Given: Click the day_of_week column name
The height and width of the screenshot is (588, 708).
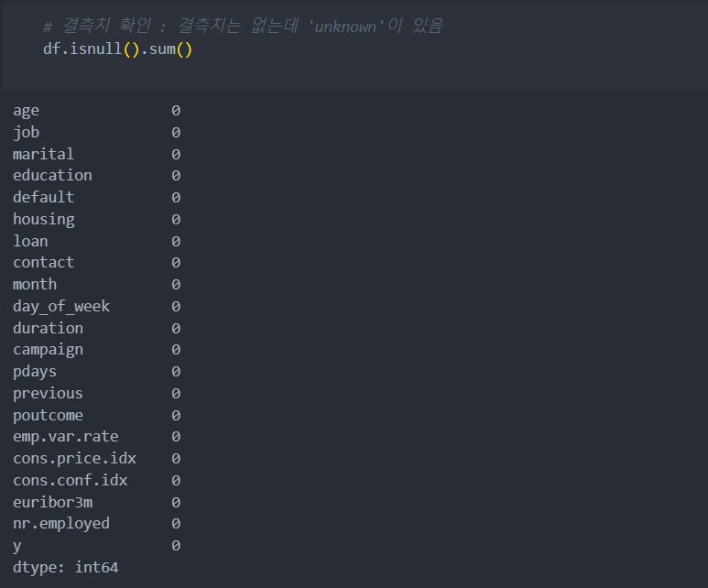Looking at the screenshot, I should click(x=61, y=306).
